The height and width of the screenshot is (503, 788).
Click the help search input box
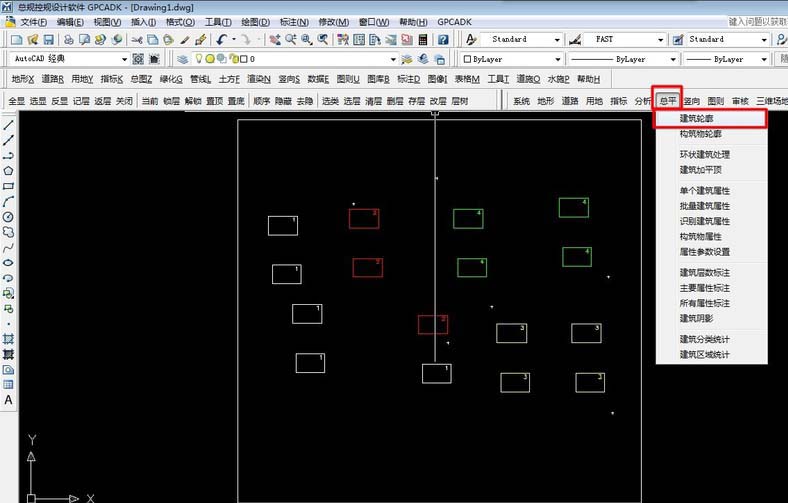coord(757,21)
